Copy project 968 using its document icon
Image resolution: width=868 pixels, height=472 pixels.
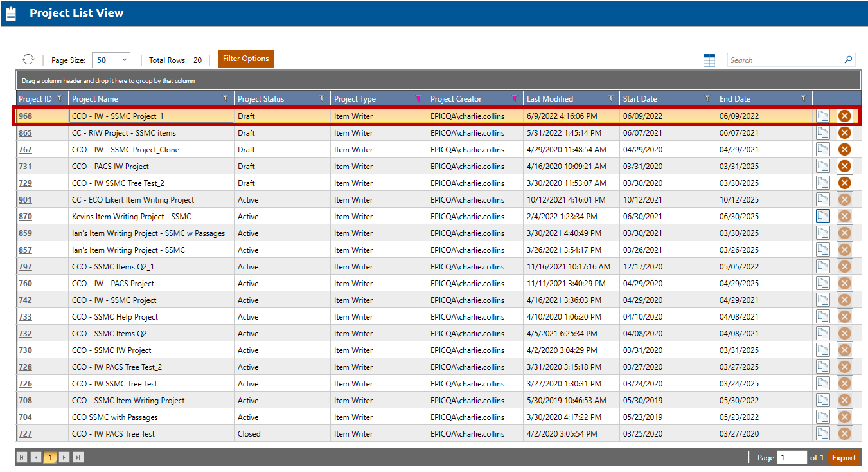pos(822,116)
